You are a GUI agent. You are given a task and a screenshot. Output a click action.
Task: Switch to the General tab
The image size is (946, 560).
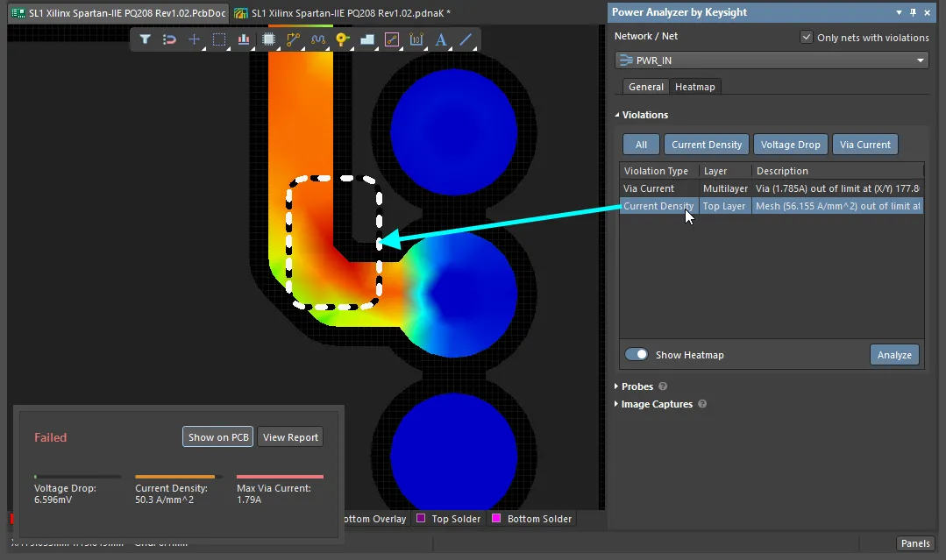(645, 86)
